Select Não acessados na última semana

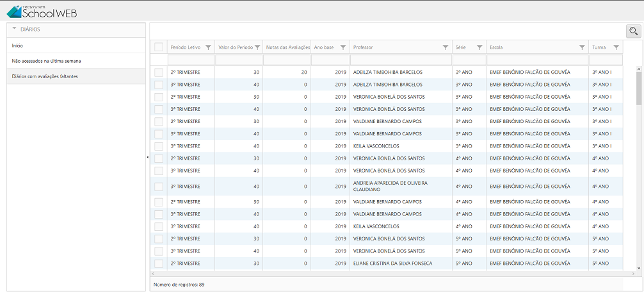tap(46, 61)
